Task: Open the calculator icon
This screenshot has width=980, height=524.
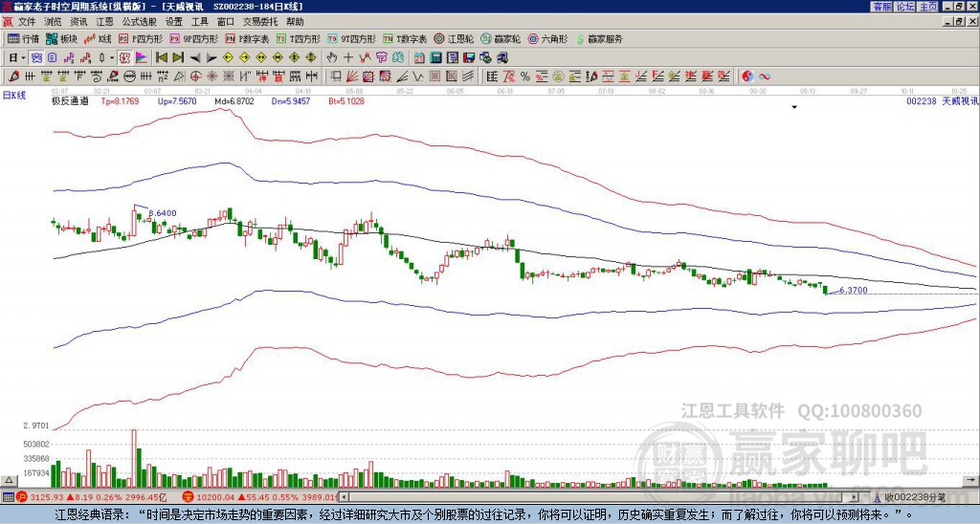Action: click(x=435, y=58)
